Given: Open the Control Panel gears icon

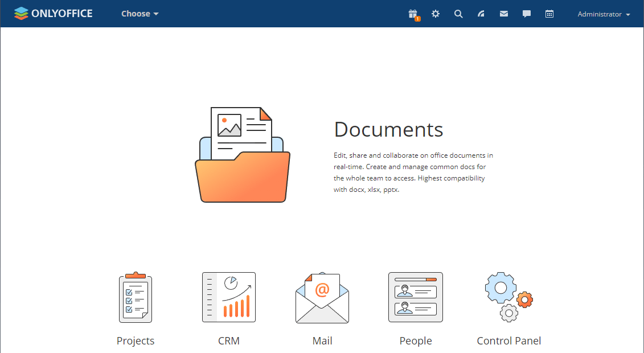Looking at the screenshot, I should (x=509, y=297).
